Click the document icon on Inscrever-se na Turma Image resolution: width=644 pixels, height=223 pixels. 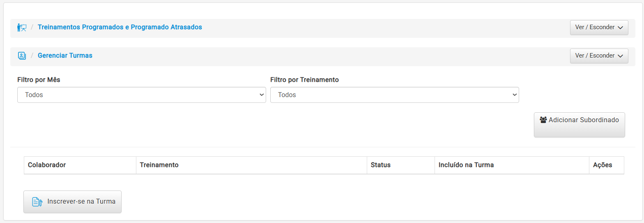(x=37, y=202)
